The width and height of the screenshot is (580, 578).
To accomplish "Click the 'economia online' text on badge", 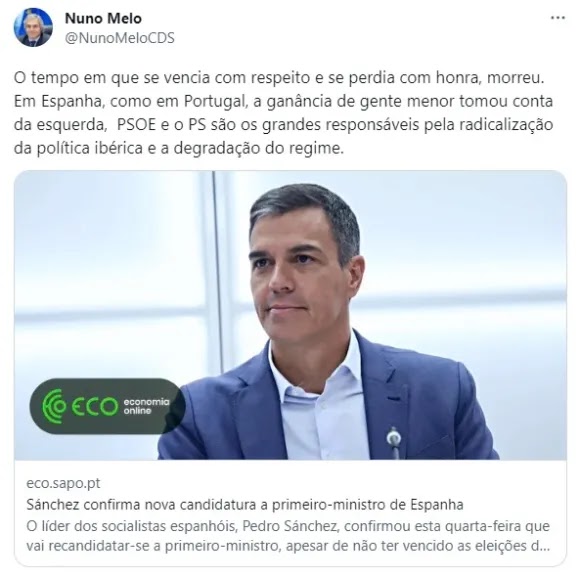I will (146, 406).
